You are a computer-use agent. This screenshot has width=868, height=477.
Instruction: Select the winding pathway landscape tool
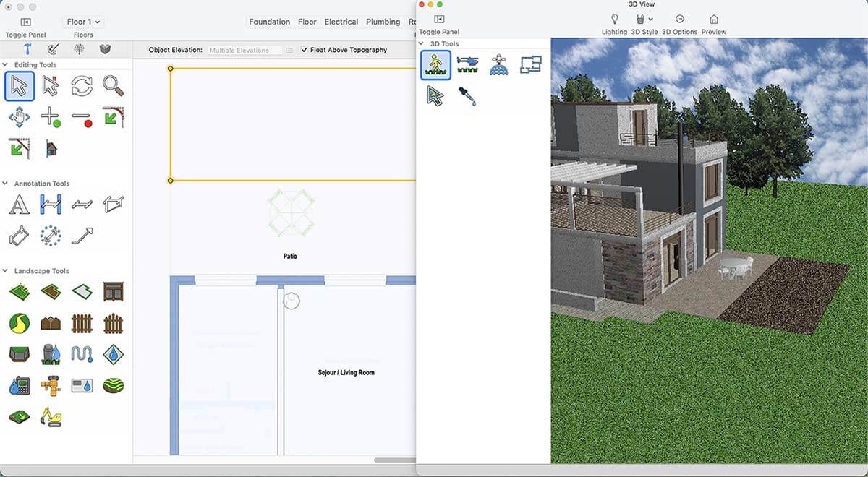pos(19,322)
